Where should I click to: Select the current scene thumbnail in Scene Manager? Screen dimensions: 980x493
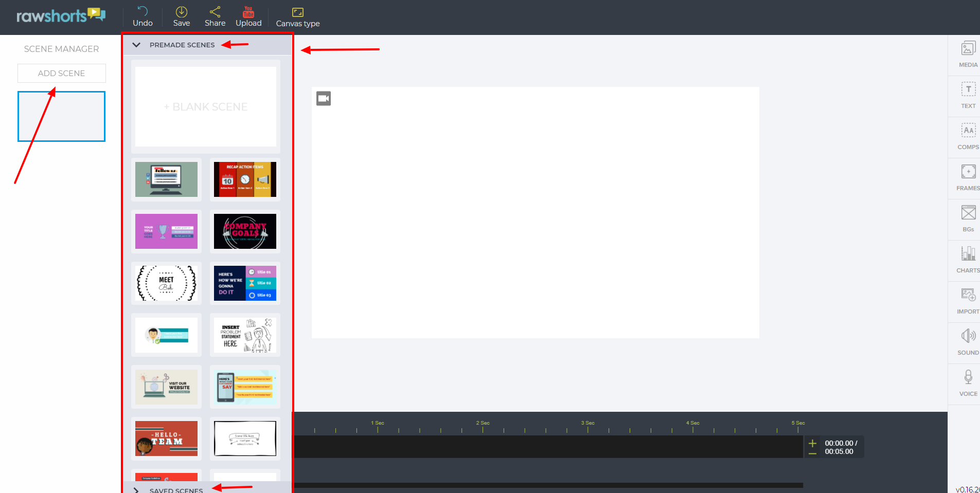pos(62,116)
